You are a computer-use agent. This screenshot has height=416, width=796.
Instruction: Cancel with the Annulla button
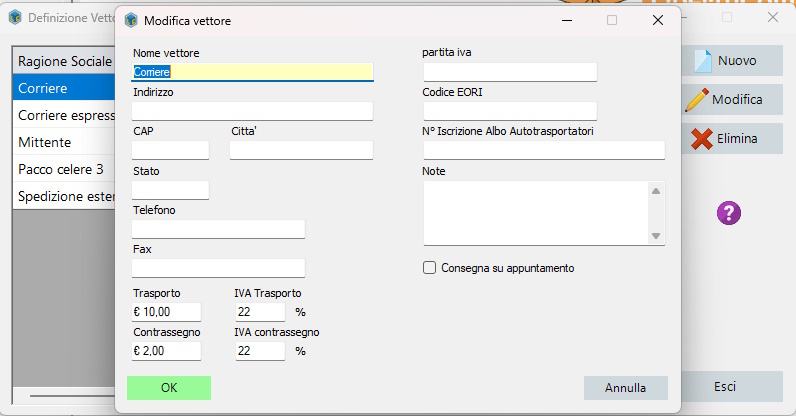(625, 388)
